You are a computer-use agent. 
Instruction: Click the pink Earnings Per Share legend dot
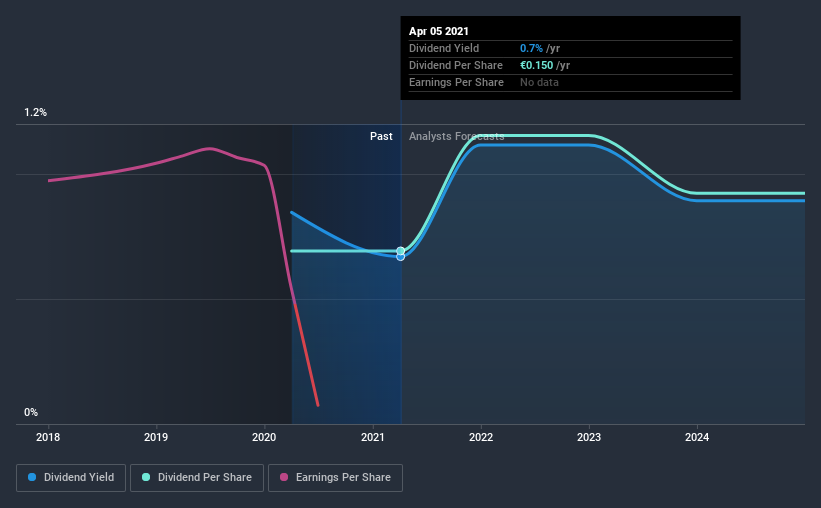284,477
